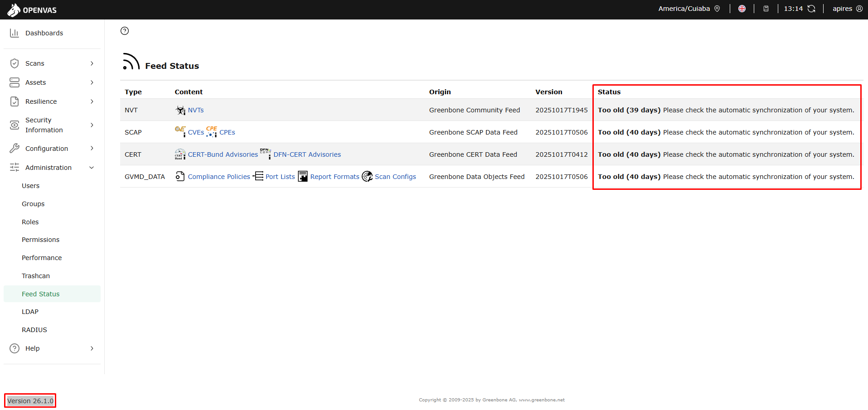Screen dimensions: 868x410
Task: Expand the Scans menu
Action: tap(52, 63)
